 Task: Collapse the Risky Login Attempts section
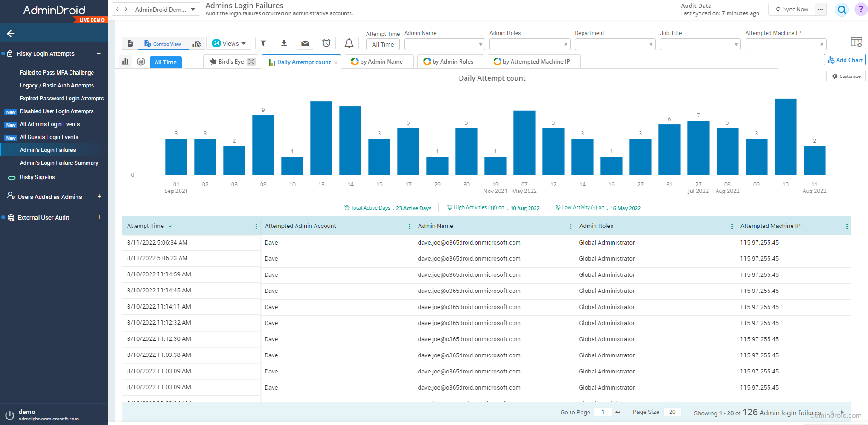99,53
